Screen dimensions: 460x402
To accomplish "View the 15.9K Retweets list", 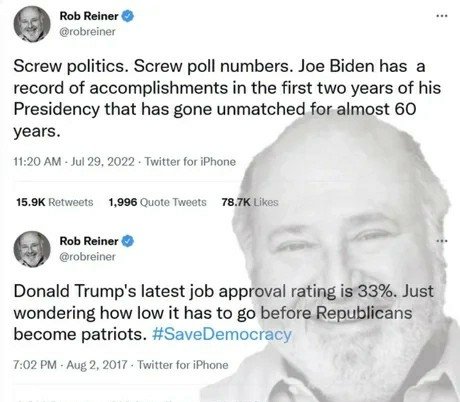I will [55, 202].
